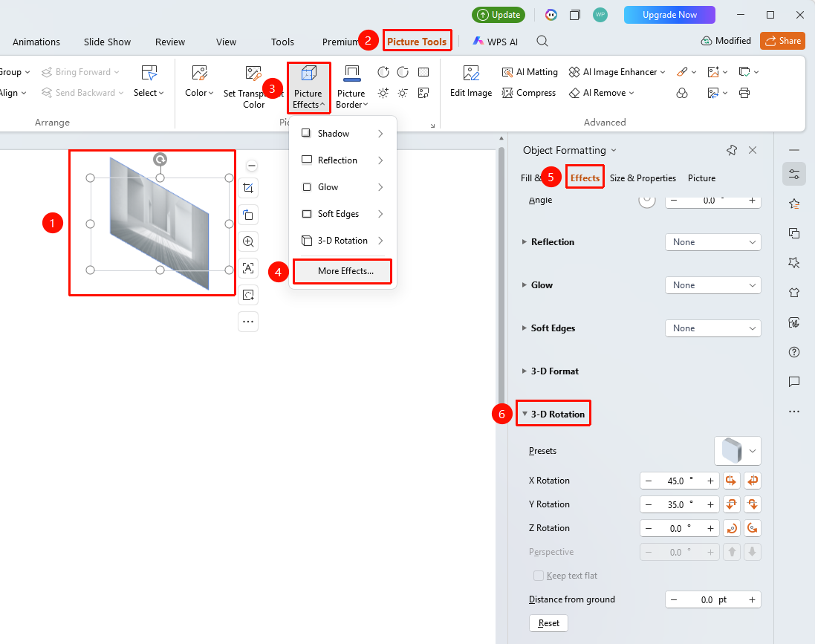This screenshot has width=815, height=644.
Task: Click the crop icon beside the picture
Action: [248, 188]
